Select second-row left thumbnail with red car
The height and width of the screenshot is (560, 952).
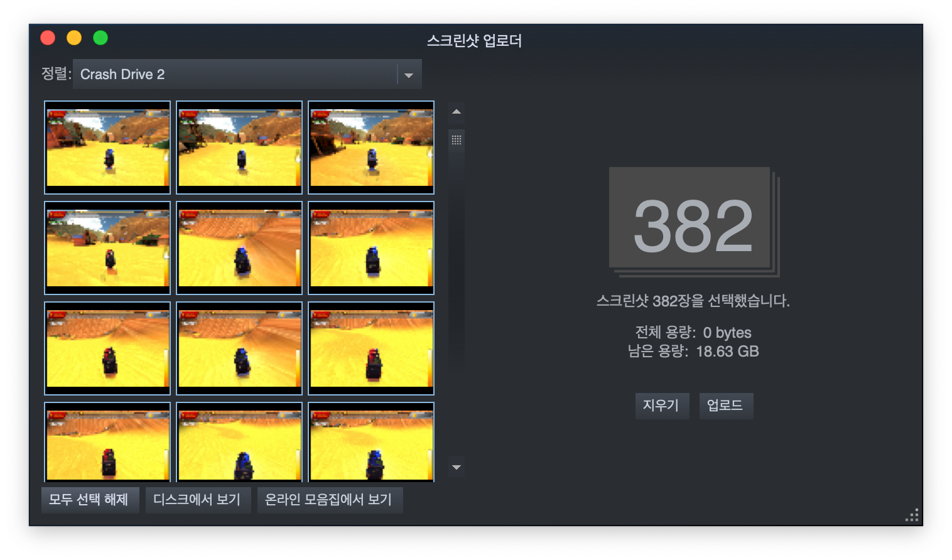click(x=107, y=248)
